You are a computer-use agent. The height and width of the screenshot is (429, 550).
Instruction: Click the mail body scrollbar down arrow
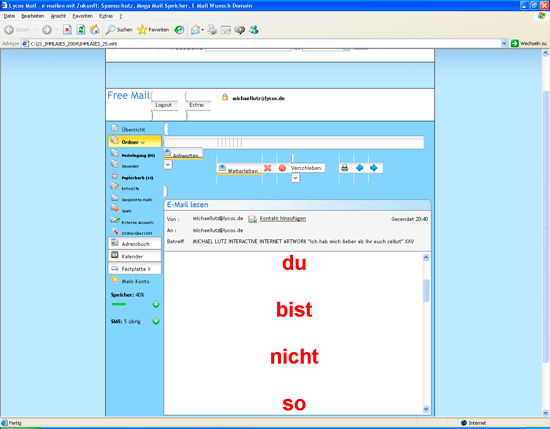pyautogui.click(x=426, y=409)
